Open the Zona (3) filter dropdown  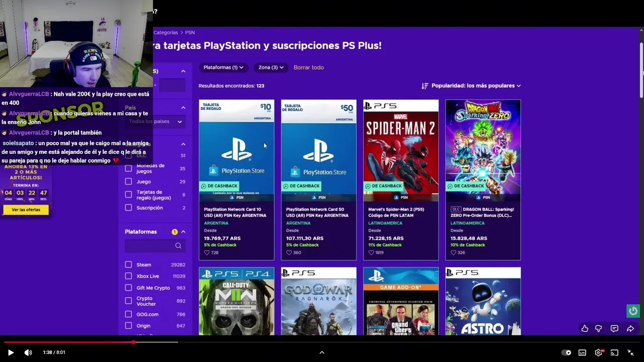pyautogui.click(x=271, y=67)
